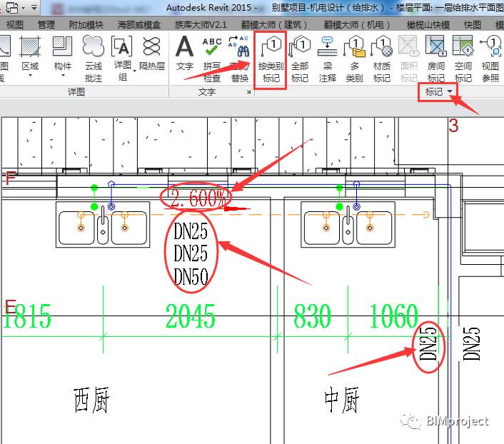The width and height of the screenshot is (504, 444).
Task: Open the Add-Ins (附加模块) ribbon tab
Action: tap(86, 25)
